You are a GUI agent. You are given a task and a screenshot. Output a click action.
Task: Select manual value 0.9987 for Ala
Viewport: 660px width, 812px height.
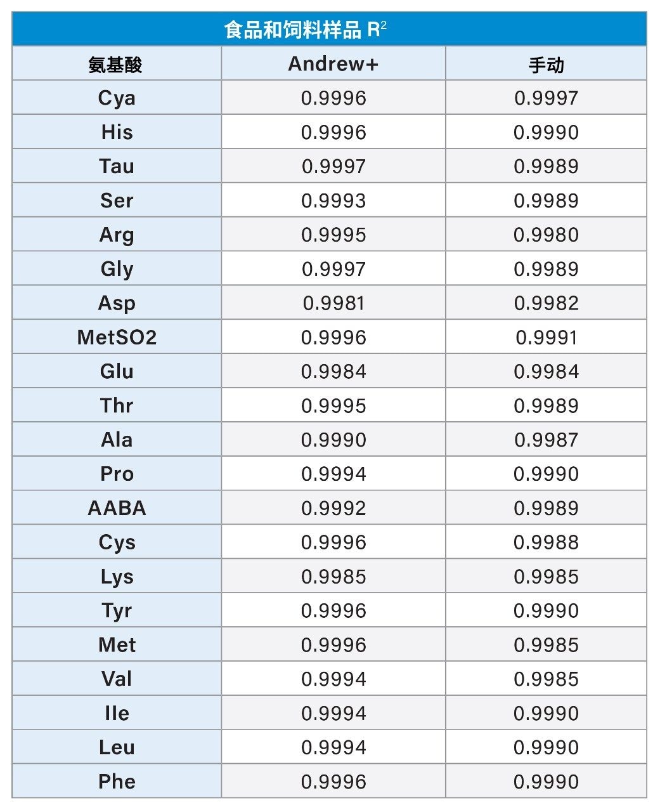coord(546,440)
